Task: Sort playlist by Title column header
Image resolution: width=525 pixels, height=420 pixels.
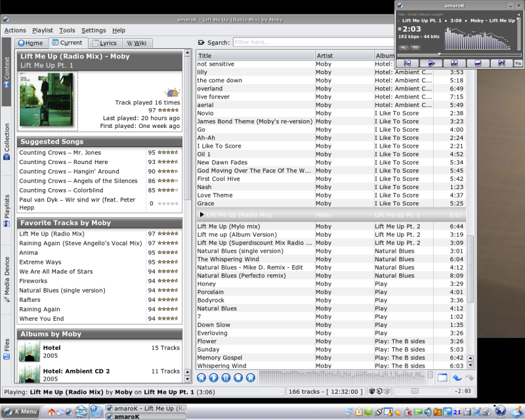Action: [x=255, y=56]
